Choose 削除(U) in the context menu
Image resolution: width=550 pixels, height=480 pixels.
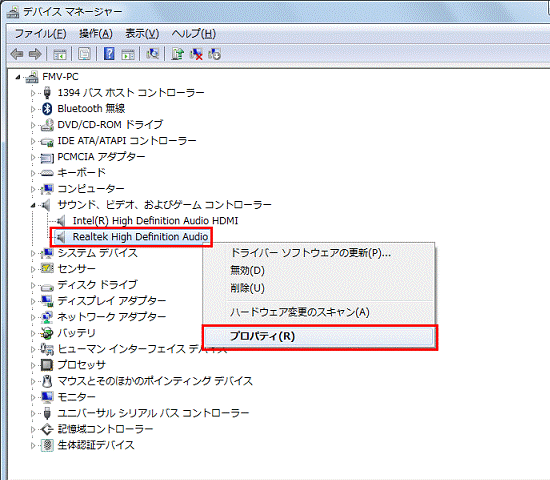click(319, 288)
